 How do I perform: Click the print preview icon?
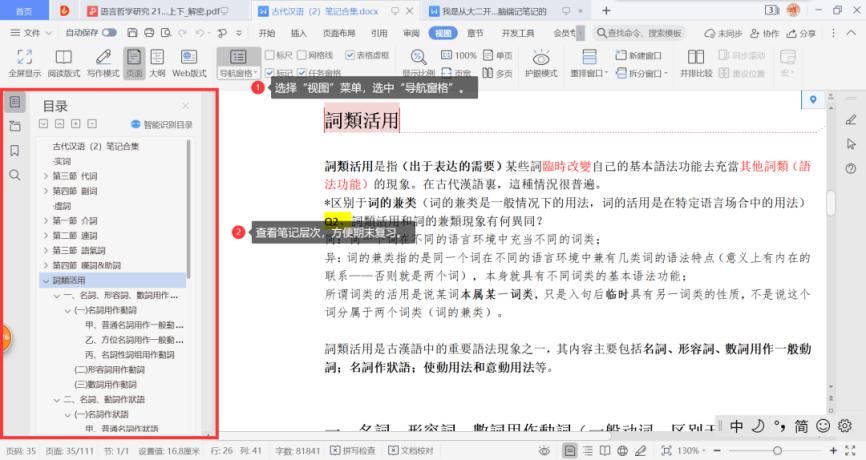click(166, 33)
